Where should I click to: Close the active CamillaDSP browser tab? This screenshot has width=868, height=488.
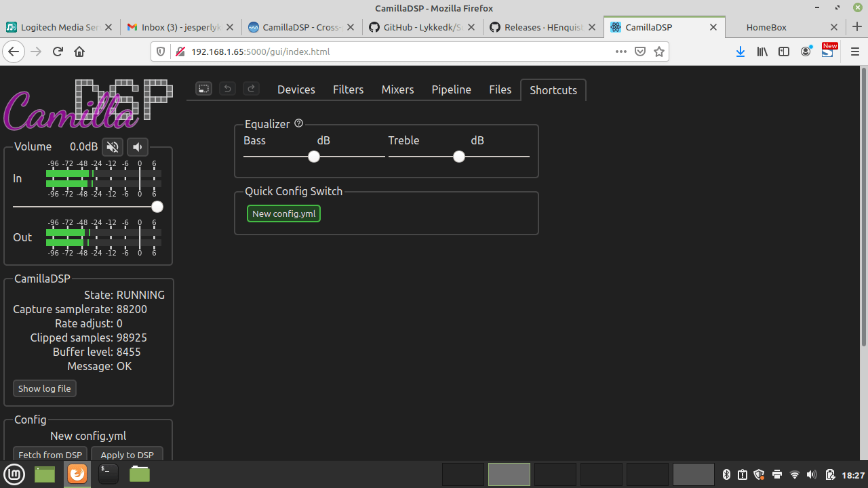pyautogui.click(x=713, y=27)
